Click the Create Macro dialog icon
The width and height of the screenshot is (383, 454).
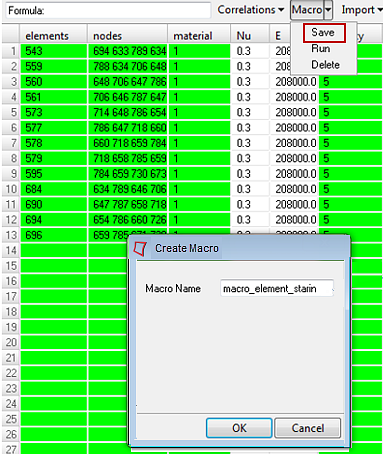click(140, 249)
